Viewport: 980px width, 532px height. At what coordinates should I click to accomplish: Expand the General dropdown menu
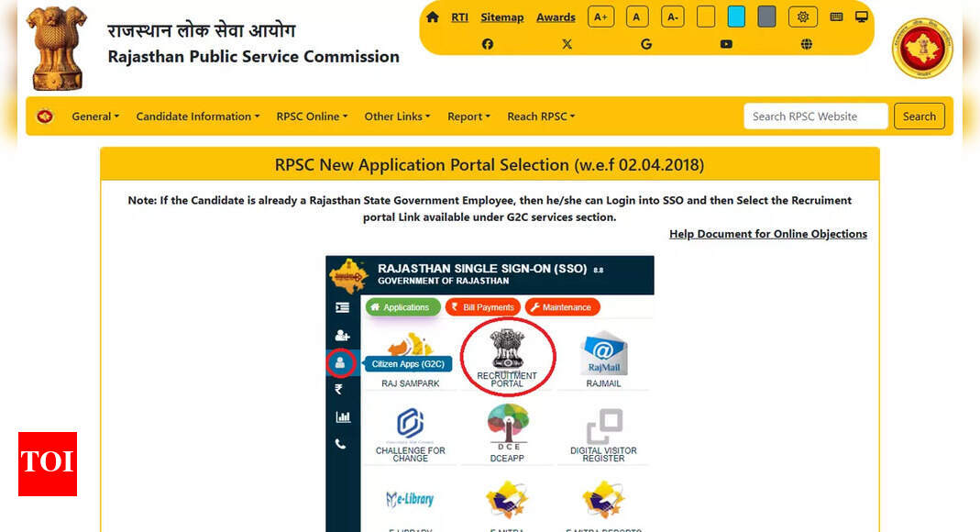[x=95, y=116]
